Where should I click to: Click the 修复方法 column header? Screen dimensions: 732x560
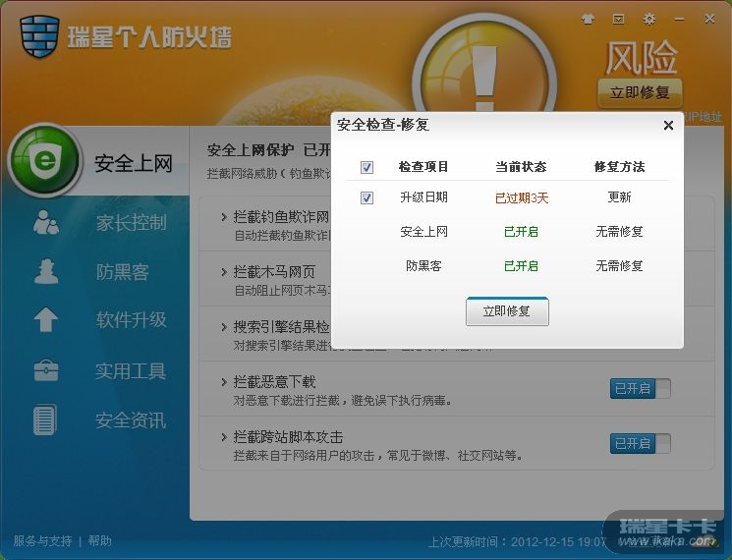tap(619, 167)
